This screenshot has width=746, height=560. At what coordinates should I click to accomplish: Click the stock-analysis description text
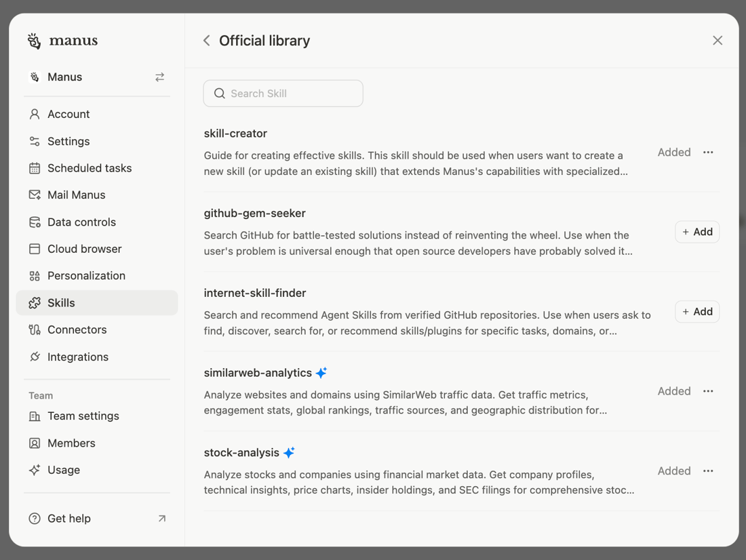pyautogui.click(x=419, y=483)
